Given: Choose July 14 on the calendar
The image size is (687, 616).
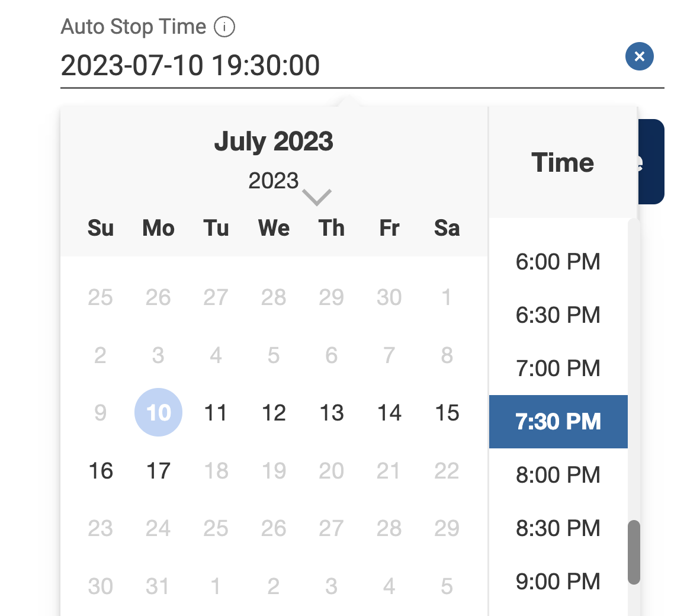Looking at the screenshot, I should [389, 413].
